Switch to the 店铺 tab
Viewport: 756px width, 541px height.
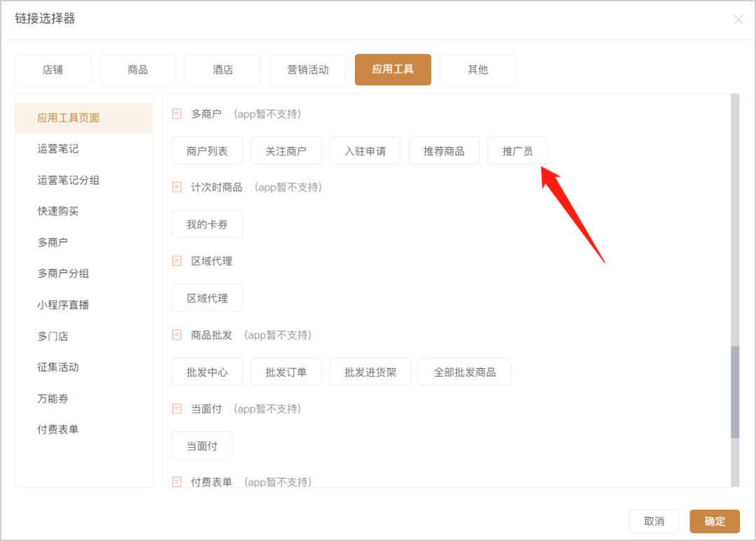[52, 69]
